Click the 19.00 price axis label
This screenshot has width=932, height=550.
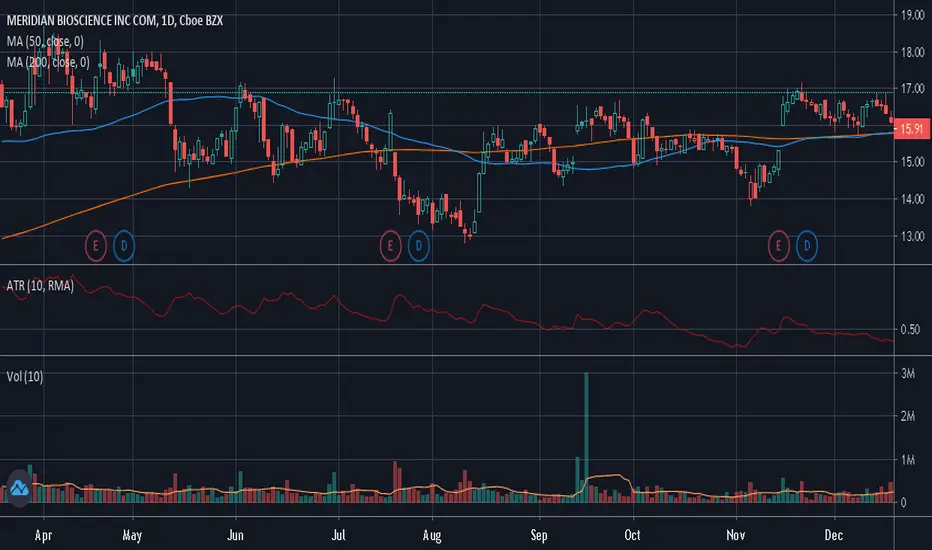[x=912, y=15]
